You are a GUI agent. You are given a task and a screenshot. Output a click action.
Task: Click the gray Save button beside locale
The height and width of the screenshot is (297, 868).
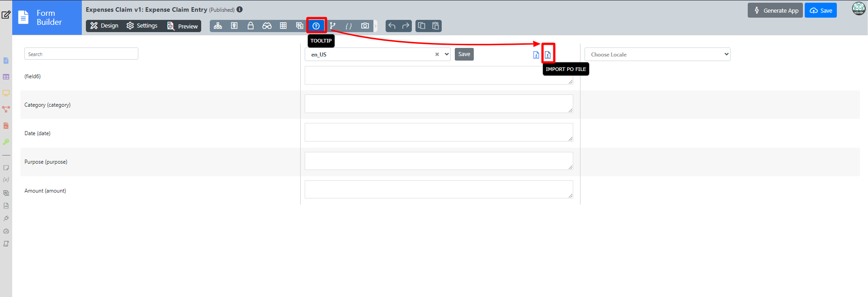[464, 54]
